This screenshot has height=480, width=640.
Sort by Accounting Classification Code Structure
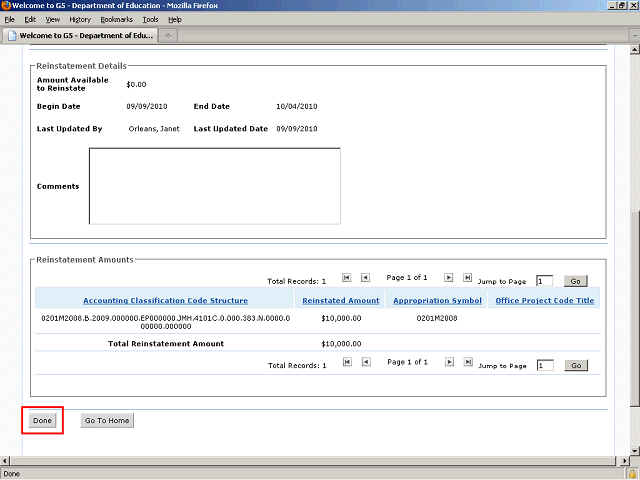(165, 301)
